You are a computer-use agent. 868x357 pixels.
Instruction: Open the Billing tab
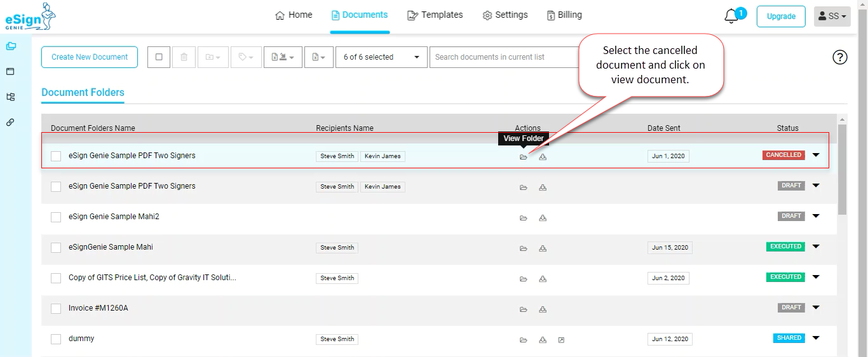click(x=564, y=15)
